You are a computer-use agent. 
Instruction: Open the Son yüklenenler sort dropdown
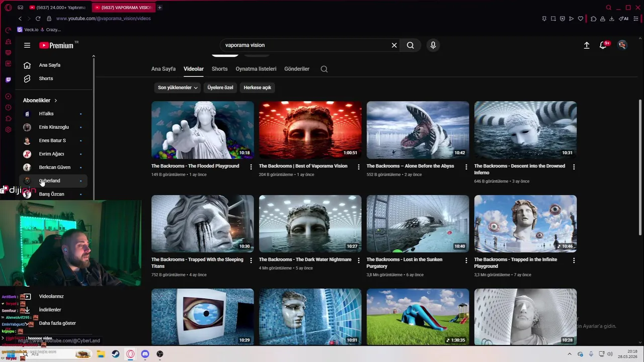pos(178,87)
